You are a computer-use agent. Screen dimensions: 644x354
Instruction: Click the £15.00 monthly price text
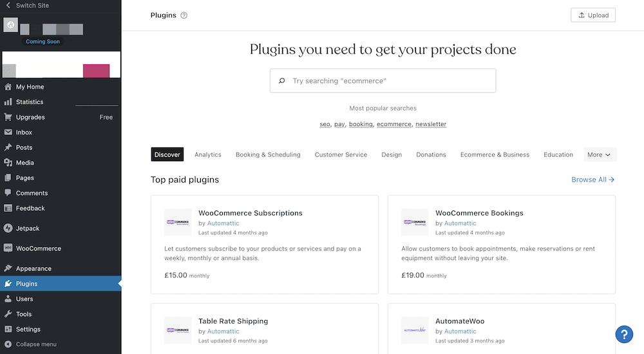click(187, 275)
